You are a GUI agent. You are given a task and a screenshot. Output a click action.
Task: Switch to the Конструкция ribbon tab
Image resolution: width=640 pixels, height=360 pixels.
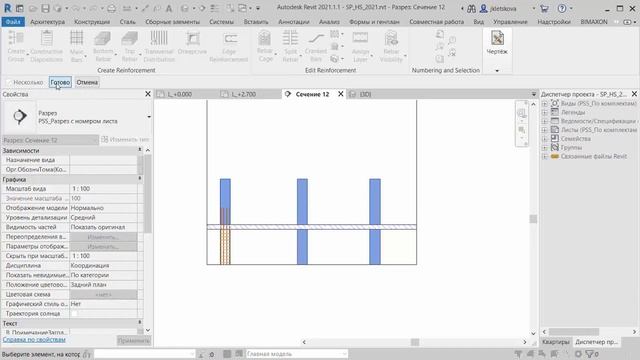(x=92, y=22)
